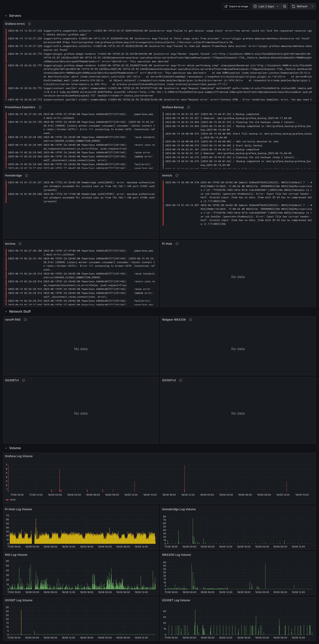Collapse the Network Stuff row

[6, 312]
